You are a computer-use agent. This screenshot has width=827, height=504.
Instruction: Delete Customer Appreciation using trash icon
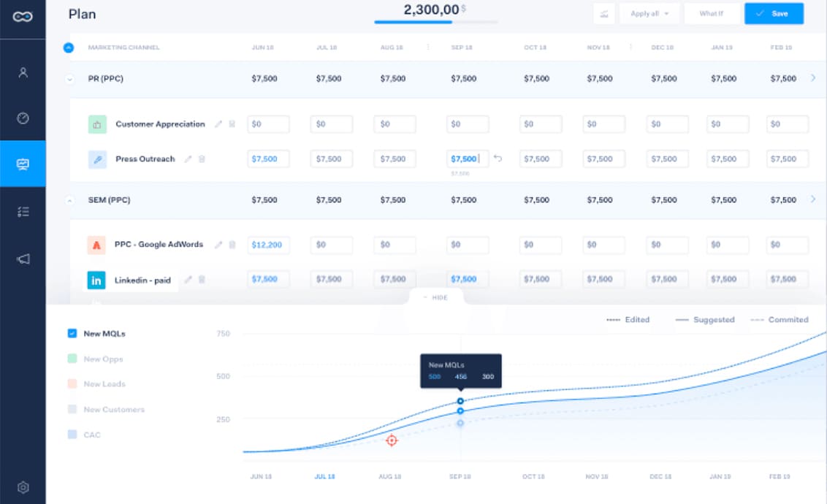pyautogui.click(x=232, y=124)
